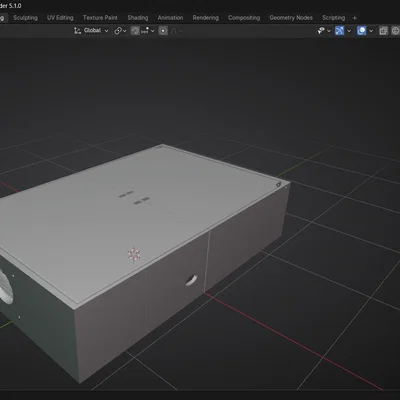Switch to the Animation workspace tab

click(x=170, y=18)
